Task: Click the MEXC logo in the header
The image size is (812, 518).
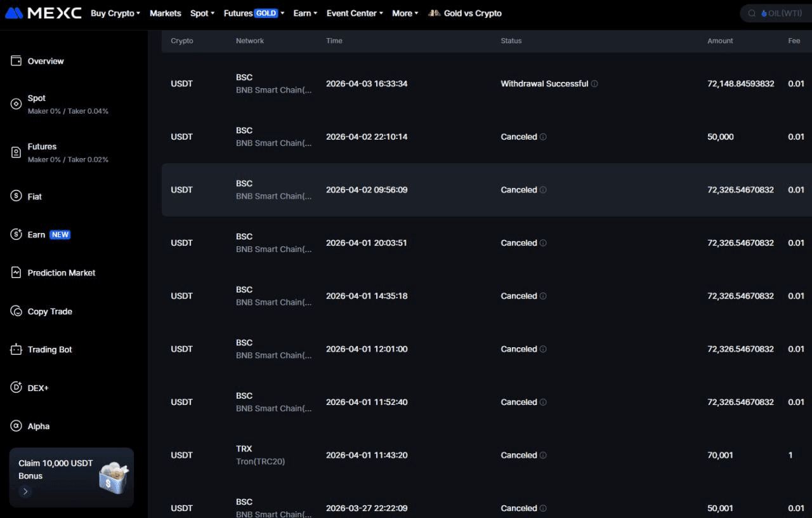Action: [x=43, y=13]
